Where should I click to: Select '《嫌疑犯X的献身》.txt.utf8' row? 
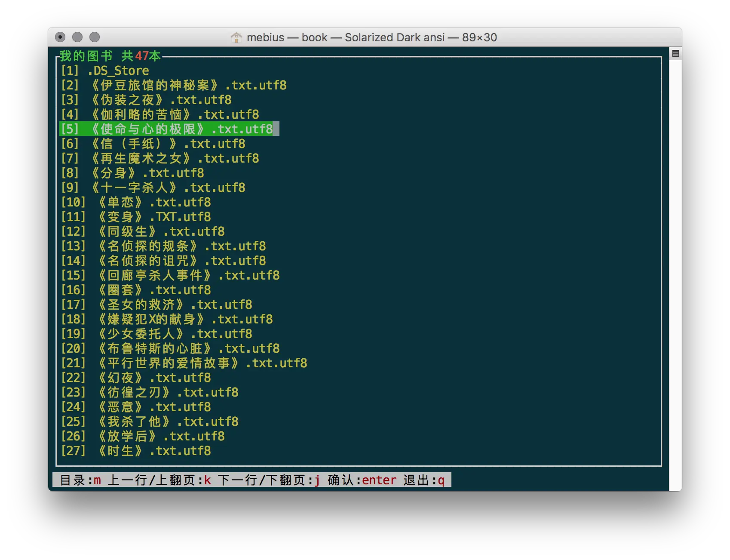coord(167,319)
